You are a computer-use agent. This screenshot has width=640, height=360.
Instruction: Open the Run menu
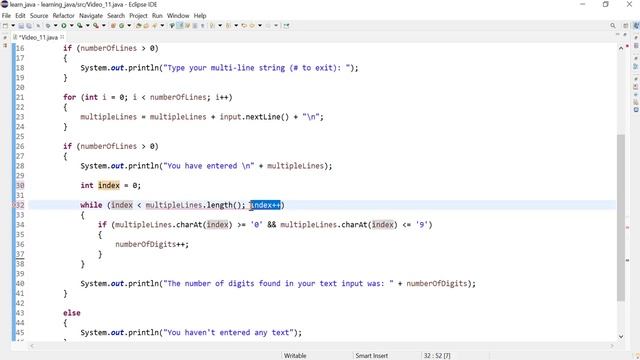[157, 16]
